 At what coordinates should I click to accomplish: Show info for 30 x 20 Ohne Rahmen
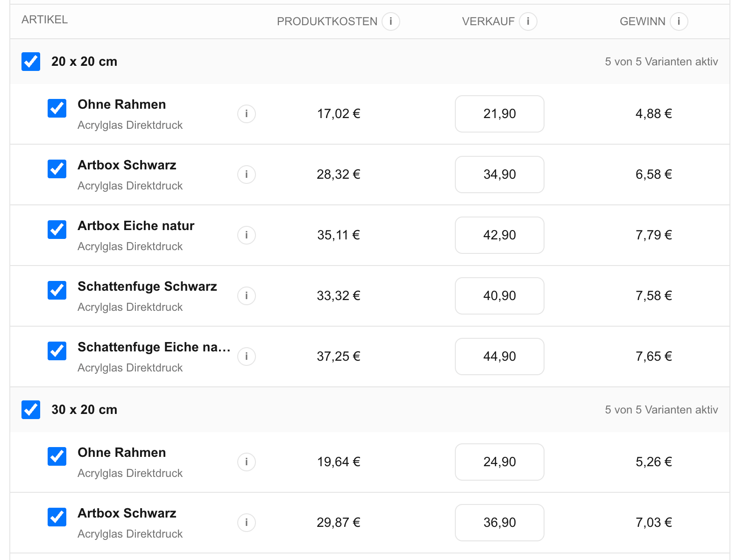pos(247,462)
